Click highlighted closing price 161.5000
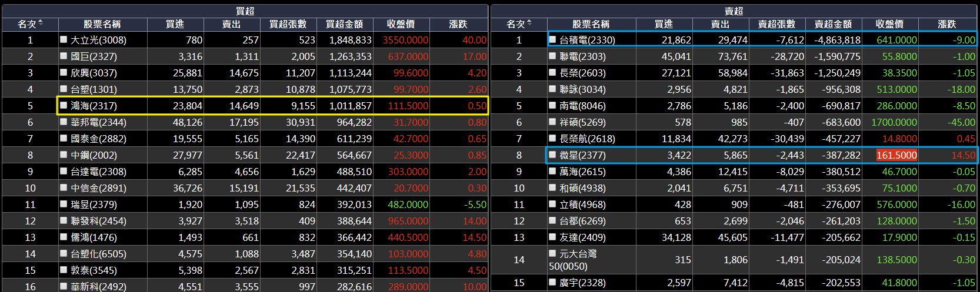The height and width of the screenshot is (292, 980). pos(896,155)
